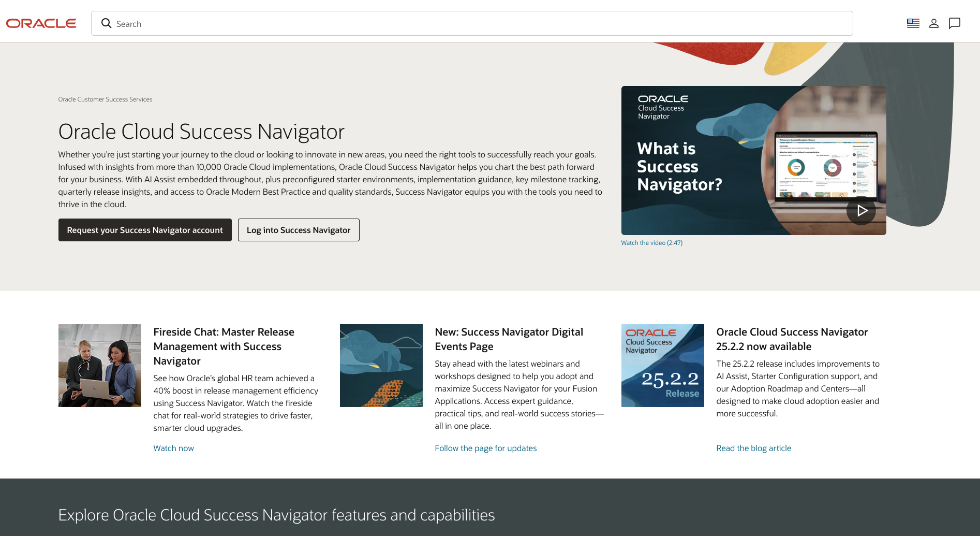The image size is (980, 536).
Task: Click the Oracle Customer Success Services breadcrumb
Action: click(x=105, y=99)
